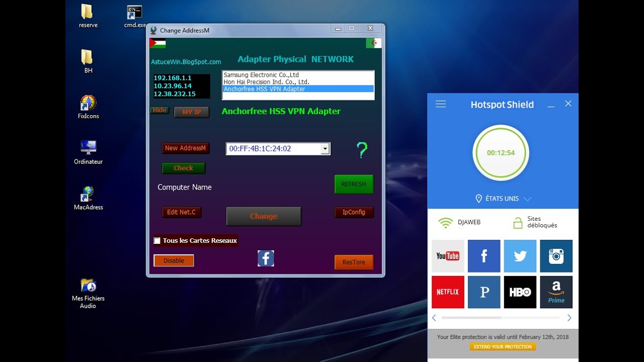This screenshot has width=644, height=362.
Task: Open the BH folder icon
Action: point(88,61)
